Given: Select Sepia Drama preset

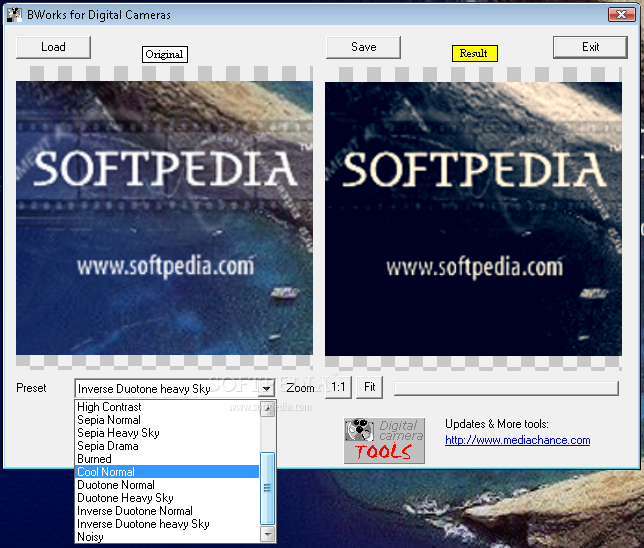Looking at the screenshot, I should (168, 446).
